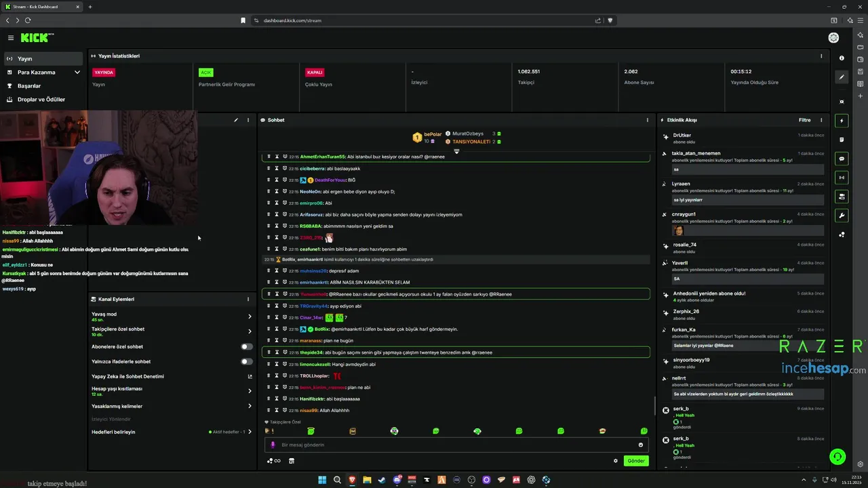Open Windows Search from the taskbar
Viewport: 868px width, 488px height.
pos(337,480)
